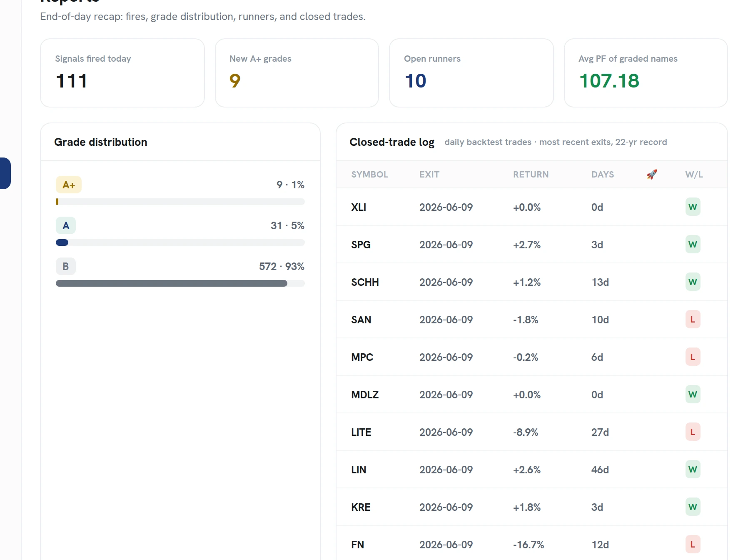Select the MDLZ symbol row

[x=532, y=395]
